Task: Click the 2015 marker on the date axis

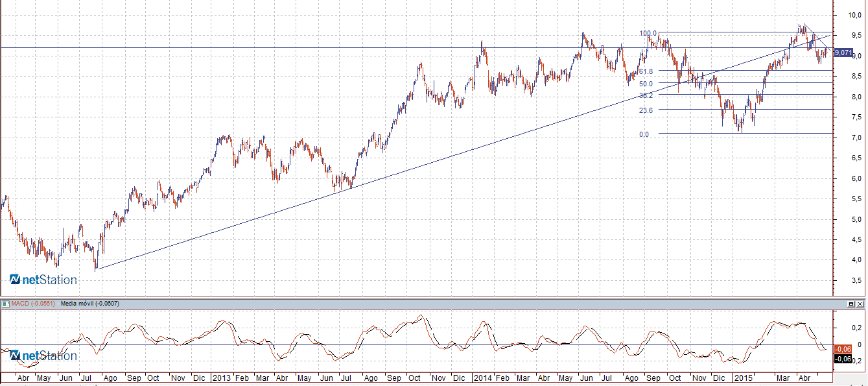Action: coord(743,378)
